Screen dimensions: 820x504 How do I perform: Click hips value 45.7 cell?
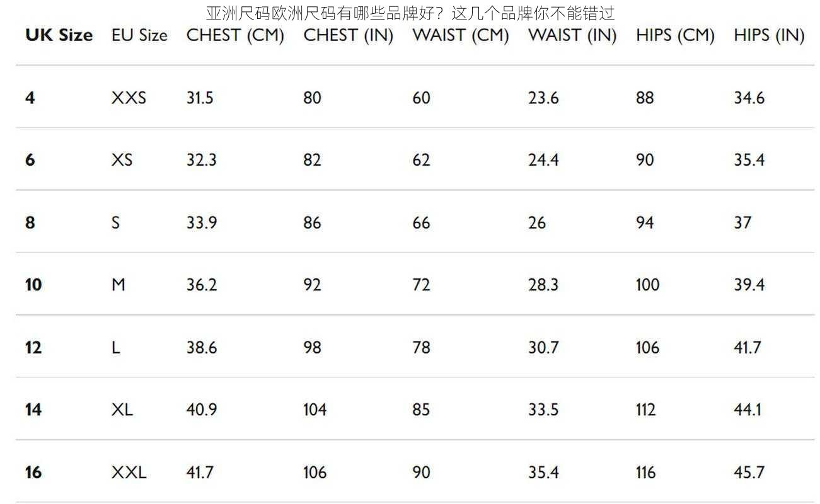[749, 472]
